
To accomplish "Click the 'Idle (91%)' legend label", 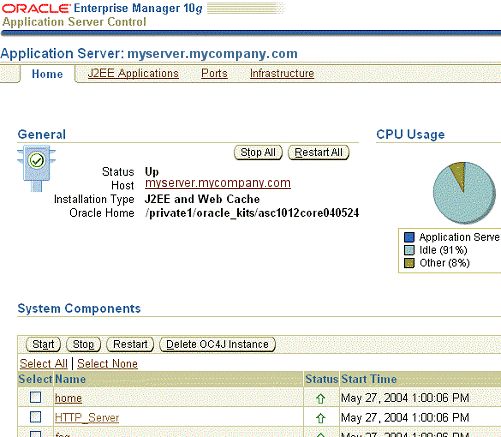I will pyautogui.click(x=443, y=250).
